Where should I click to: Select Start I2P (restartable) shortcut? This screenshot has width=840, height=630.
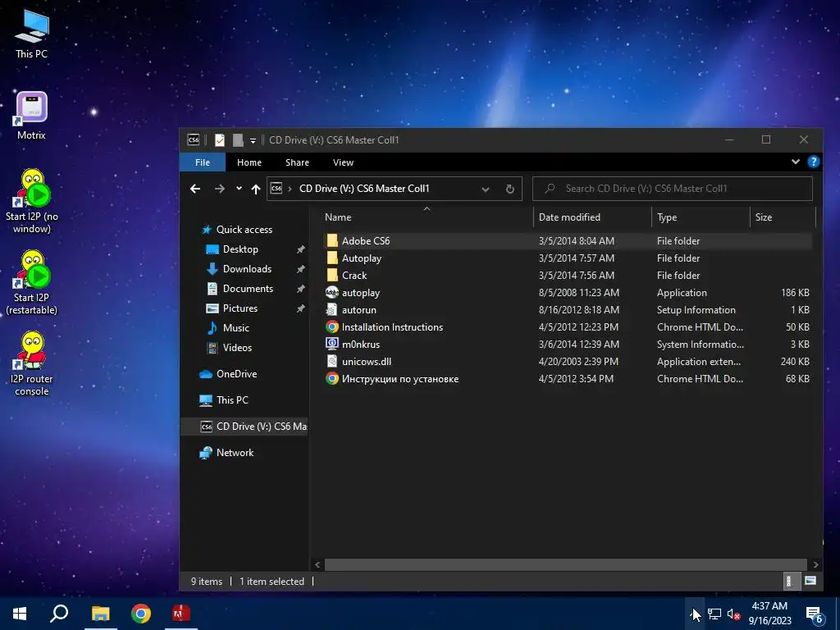click(x=32, y=282)
